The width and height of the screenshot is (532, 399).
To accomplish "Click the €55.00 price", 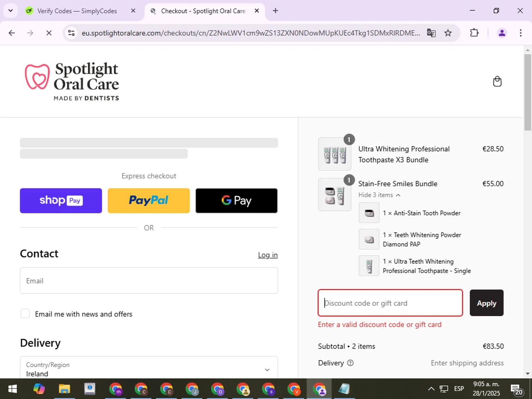I will pyautogui.click(x=493, y=184).
